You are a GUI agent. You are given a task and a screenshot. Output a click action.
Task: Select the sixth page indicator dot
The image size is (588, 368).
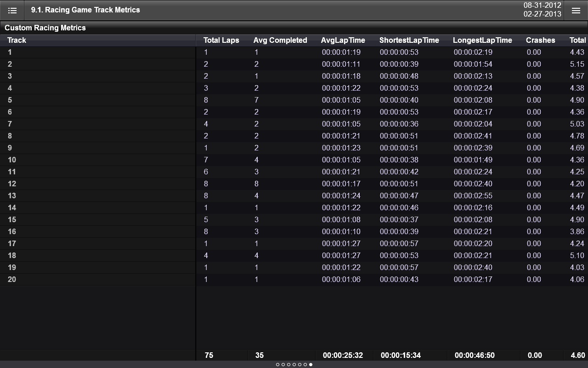(x=305, y=364)
